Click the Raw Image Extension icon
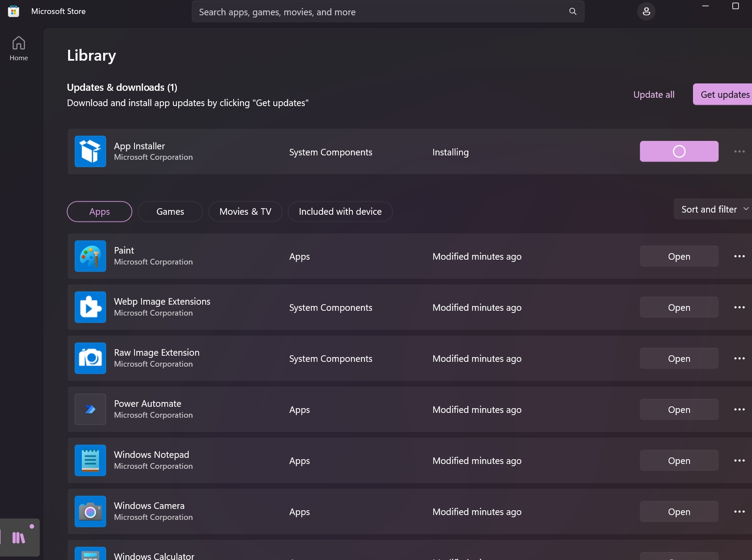This screenshot has height=560, width=752. click(x=90, y=358)
